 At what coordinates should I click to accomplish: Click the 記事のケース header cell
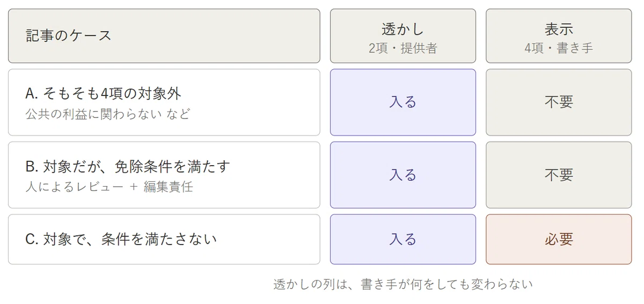tap(164, 36)
